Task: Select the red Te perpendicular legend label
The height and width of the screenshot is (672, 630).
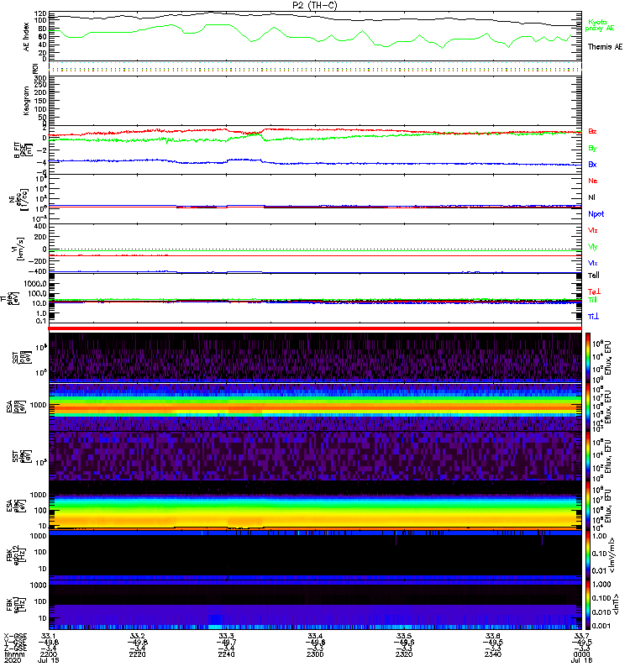Action: [593, 291]
